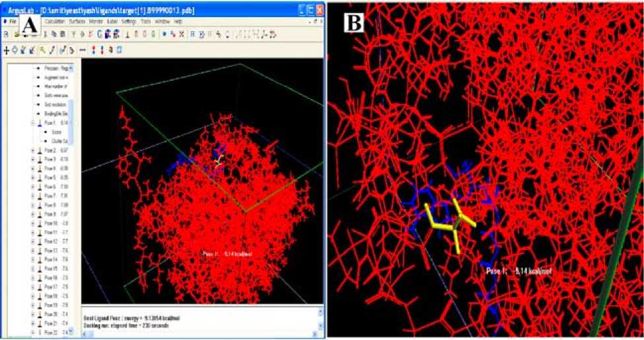644x340 pixels.
Task: Select the Cluster Sz item under Pose 1
Action: 59,141
